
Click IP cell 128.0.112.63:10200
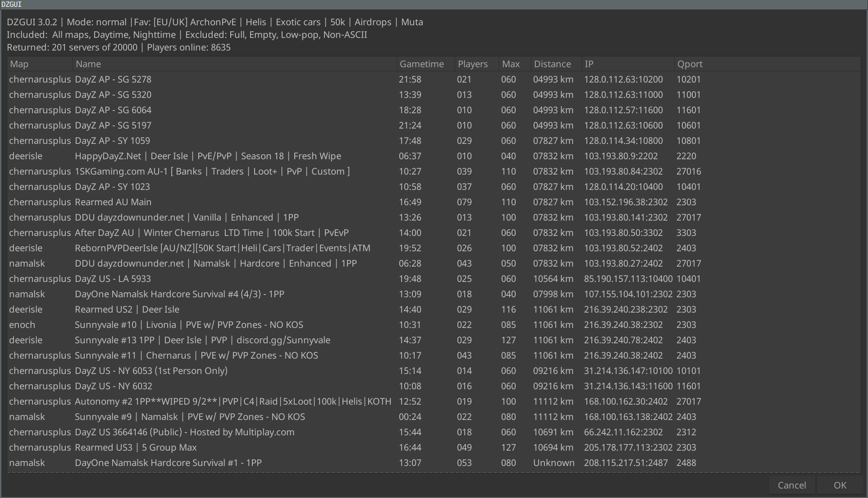tap(623, 79)
